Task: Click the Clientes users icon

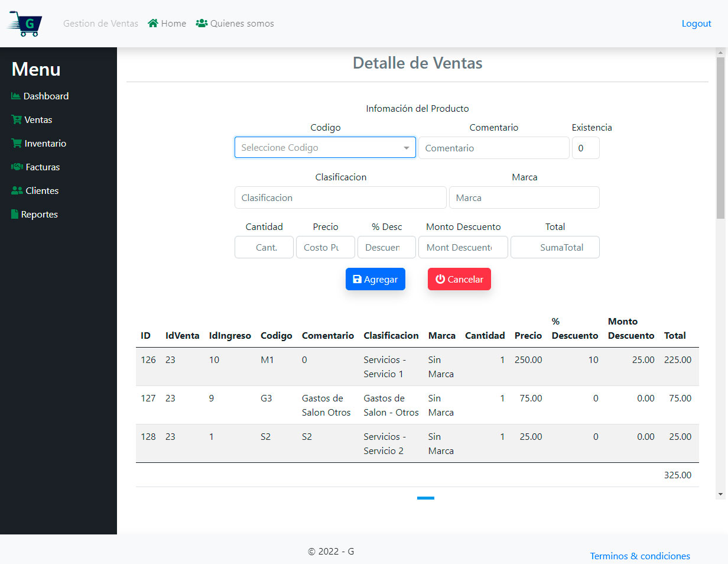Action: tap(17, 190)
